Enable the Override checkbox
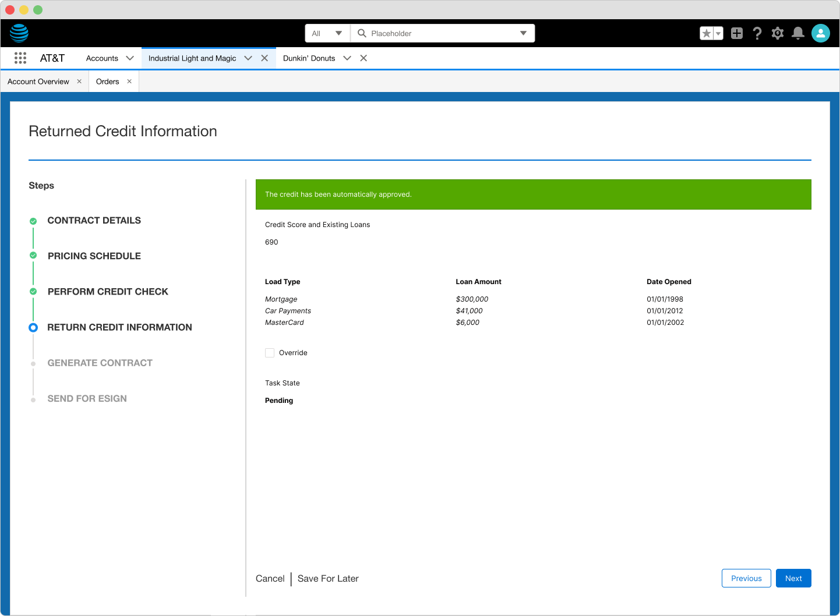This screenshot has width=840, height=616. [x=270, y=353]
